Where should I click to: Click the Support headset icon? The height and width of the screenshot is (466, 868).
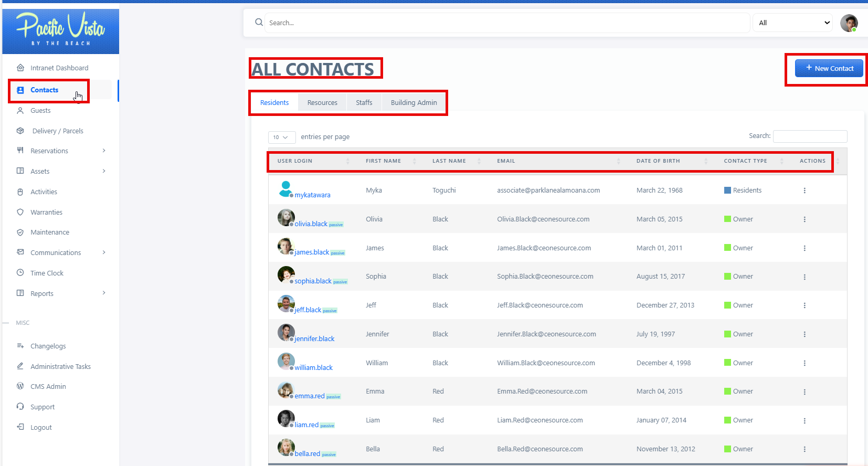(x=20, y=407)
